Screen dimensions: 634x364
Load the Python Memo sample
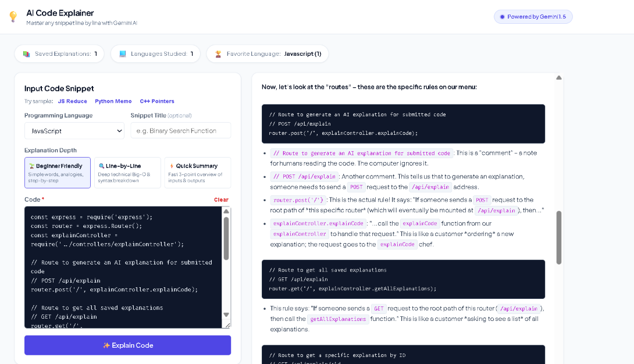click(113, 101)
